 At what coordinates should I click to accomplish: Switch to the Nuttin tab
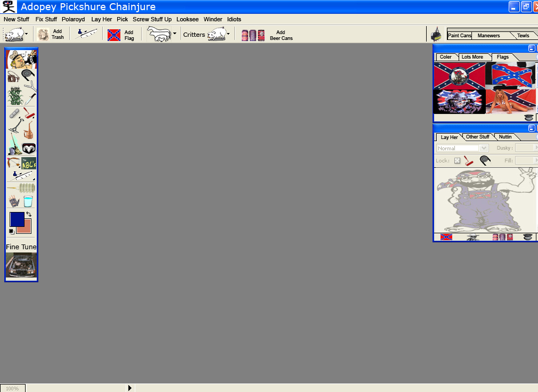point(505,137)
